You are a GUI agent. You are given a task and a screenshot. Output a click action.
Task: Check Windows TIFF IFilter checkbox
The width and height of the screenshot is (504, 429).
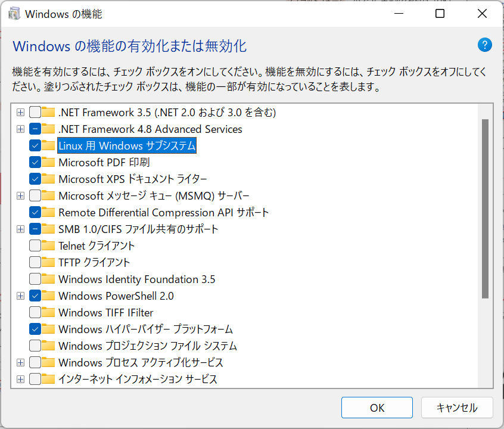(35, 312)
